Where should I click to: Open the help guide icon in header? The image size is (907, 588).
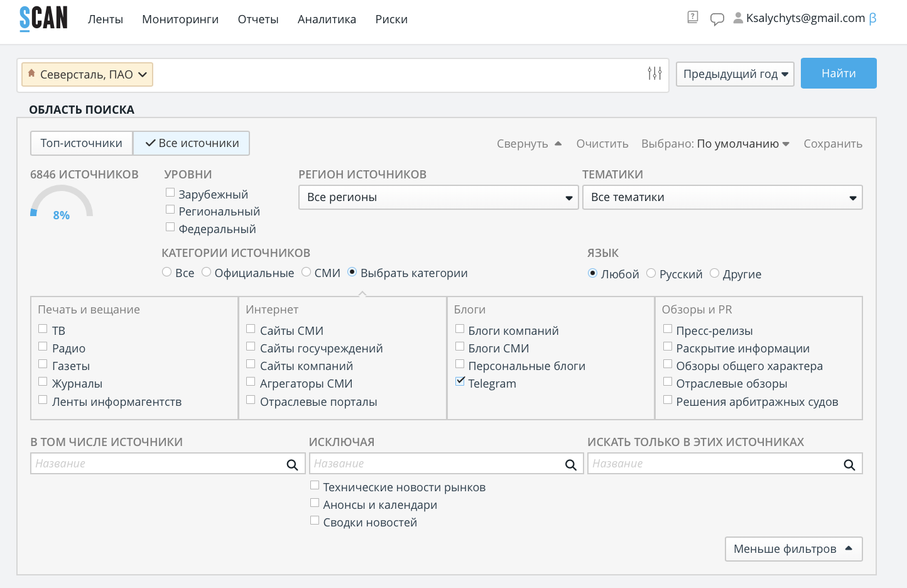693,18
